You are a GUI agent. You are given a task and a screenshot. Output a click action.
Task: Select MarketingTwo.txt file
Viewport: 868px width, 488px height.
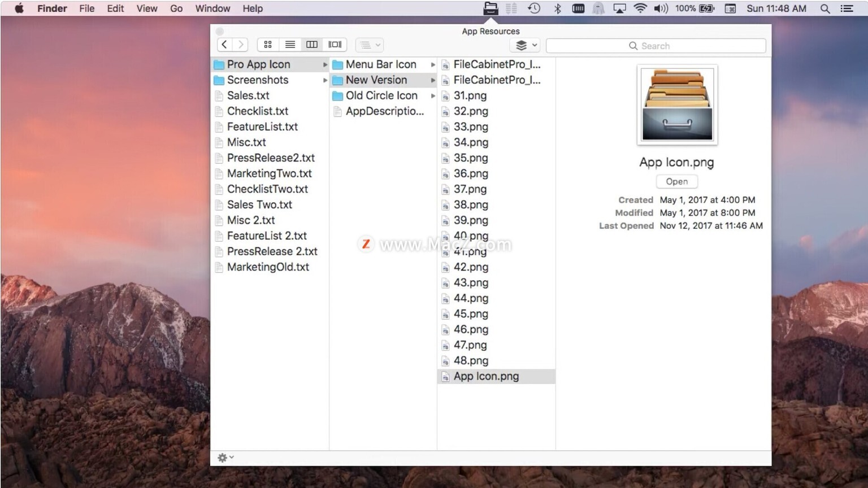point(270,174)
